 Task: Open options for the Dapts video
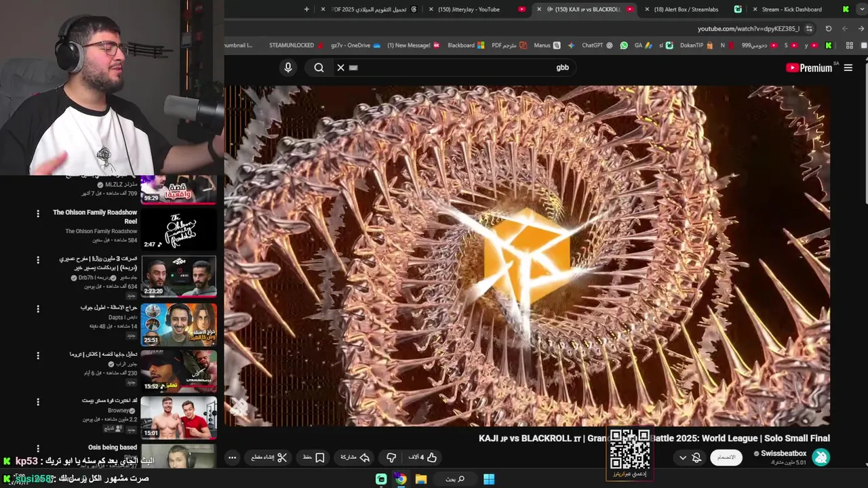(x=38, y=308)
